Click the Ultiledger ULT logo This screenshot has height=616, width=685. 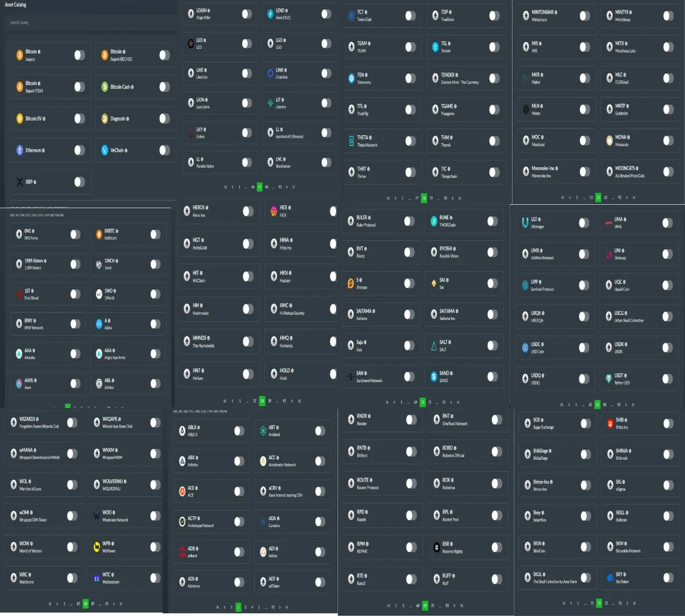525,222
